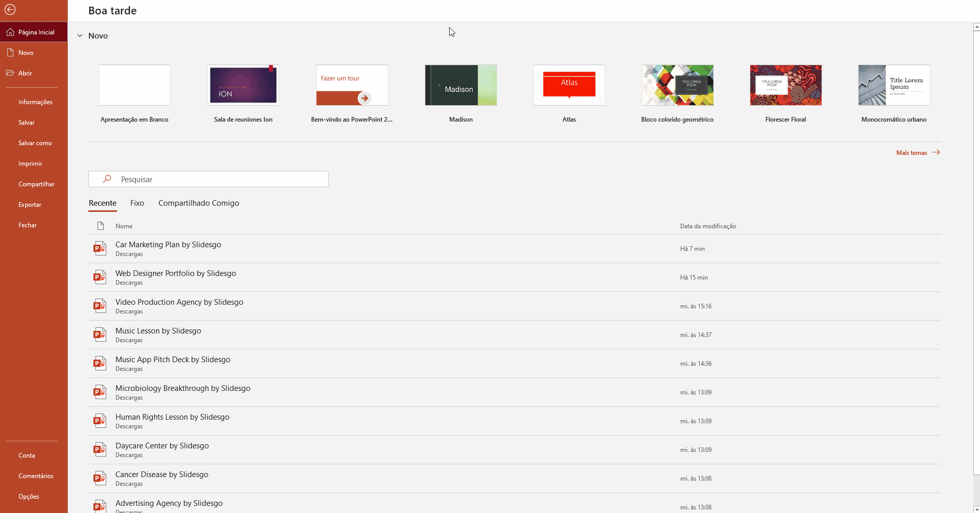The height and width of the screenshot is (513, 980).
Task: Select the Bloco colorido geométrico theme
Action: [678, 85]
